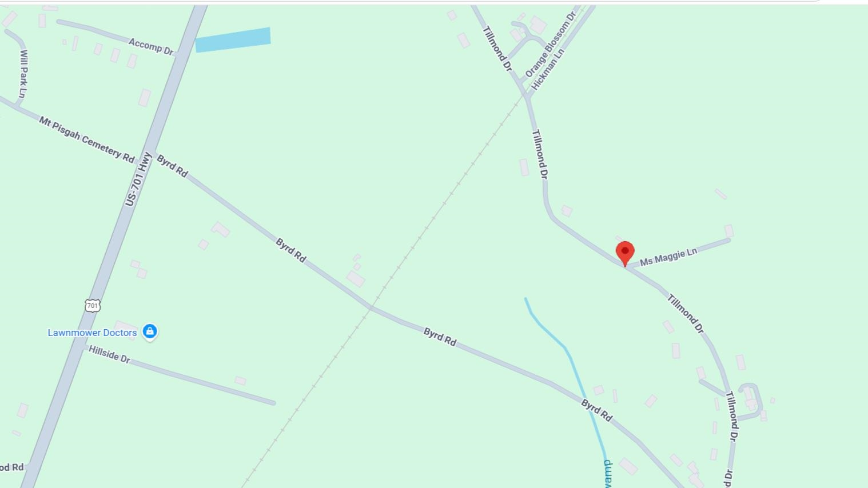Viewport: 868px width, 488px height.
Task: Select the Will Park Ln label
Action: (23, 74)
